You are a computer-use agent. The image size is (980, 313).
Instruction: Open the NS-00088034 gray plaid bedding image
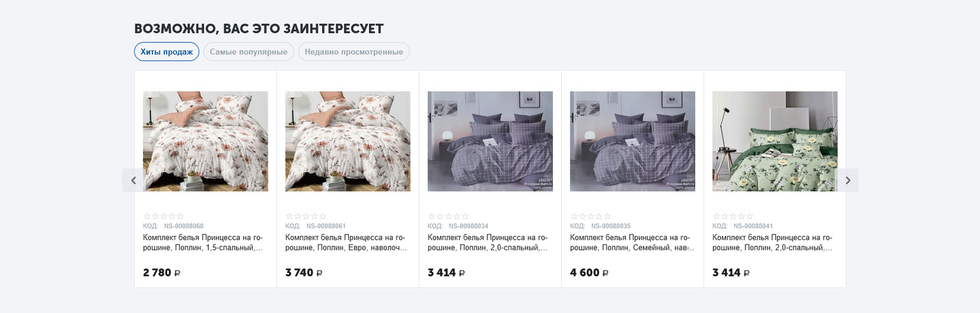pos(490,141)
